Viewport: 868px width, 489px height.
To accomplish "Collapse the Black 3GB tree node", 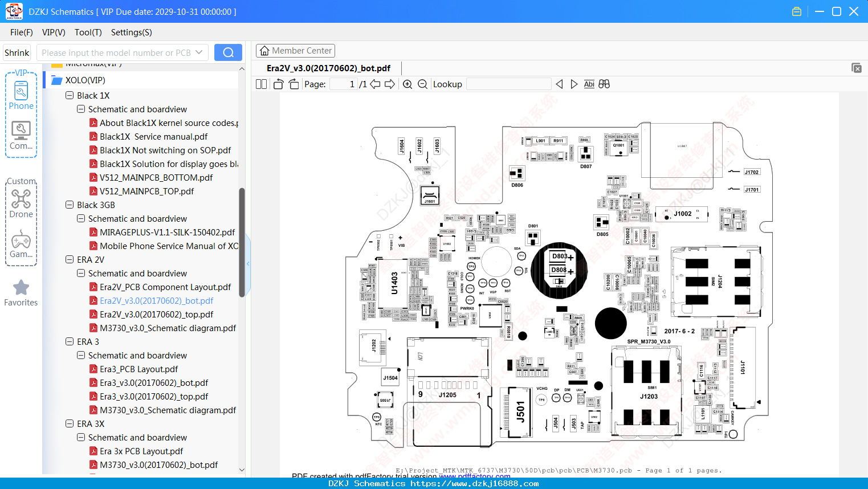I will [x=70, y=205].
